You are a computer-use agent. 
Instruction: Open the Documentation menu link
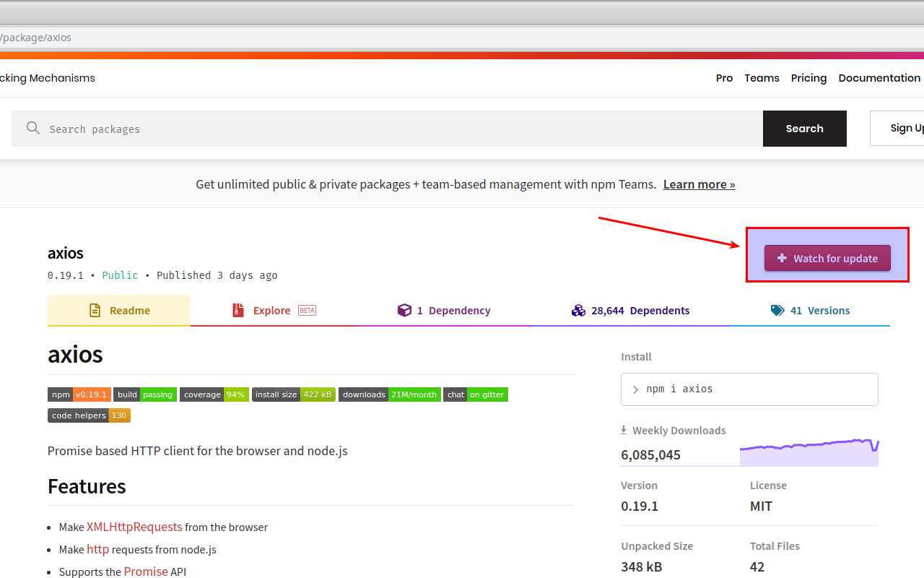pyautogui.click(x=879, y=78)
